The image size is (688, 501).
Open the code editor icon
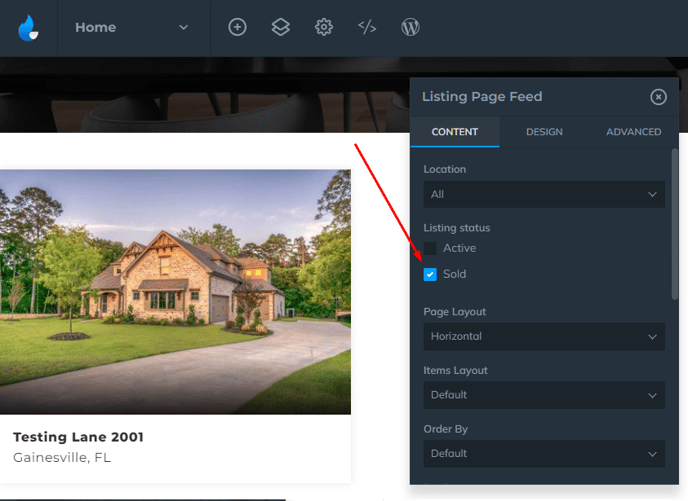click(x=367, y=27)
